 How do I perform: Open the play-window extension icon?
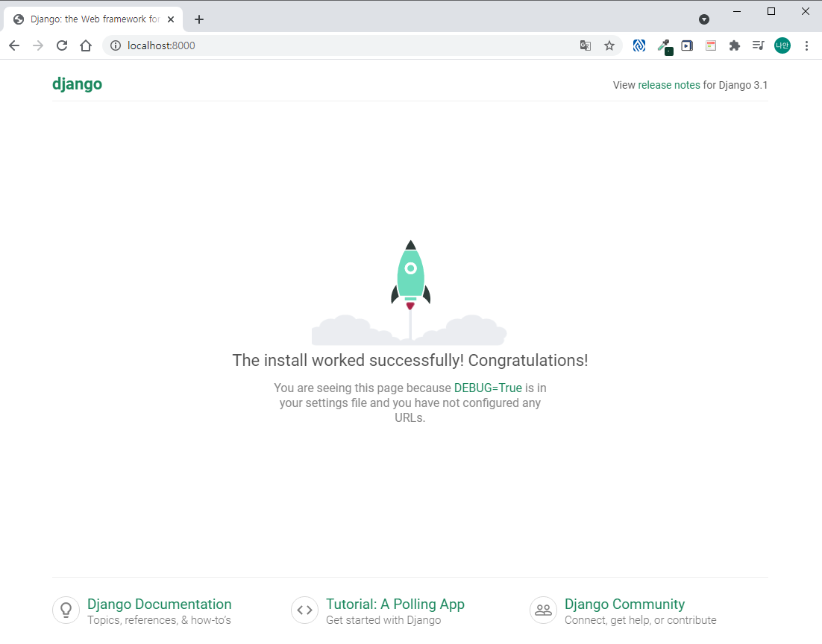[x=687, y=45]
